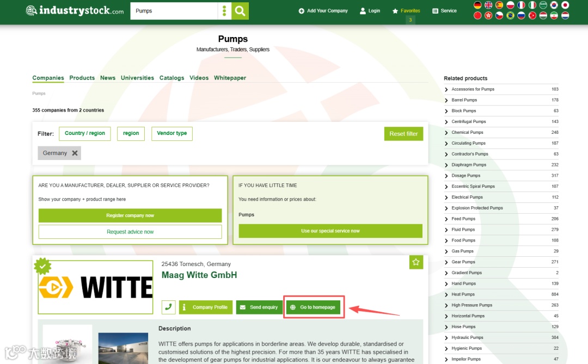Image resolution: width=588 pixels, height=364 pixels.
Task: Choose the Hong Kong flag
Action: pyautogui.click(x=488, y=16)
